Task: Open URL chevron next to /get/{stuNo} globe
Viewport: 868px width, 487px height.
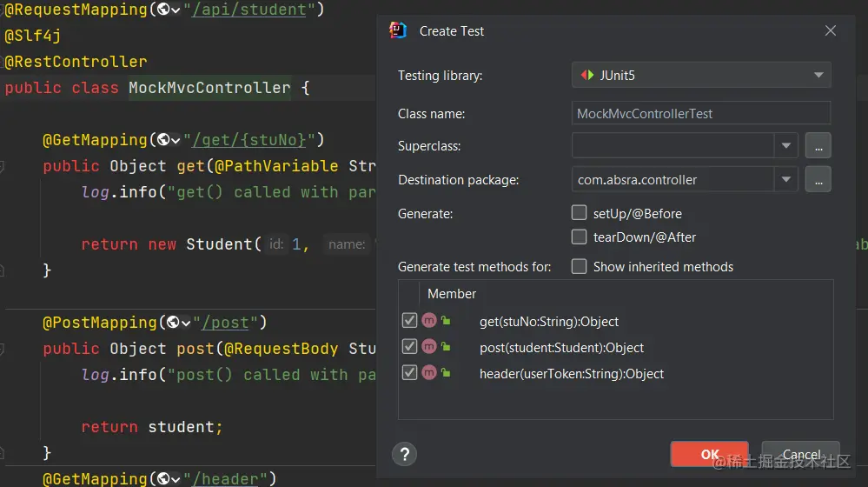Action: [x=176, y=141]
